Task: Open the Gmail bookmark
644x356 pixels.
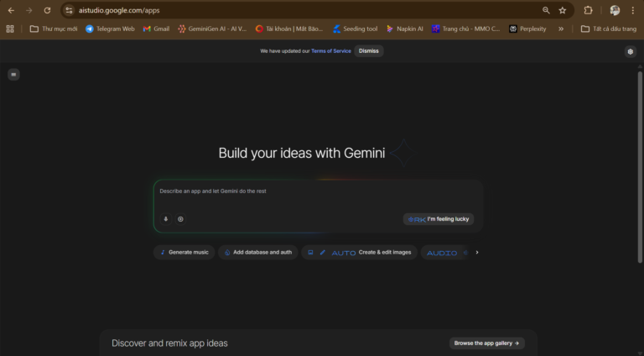Action: pos(156,29)
